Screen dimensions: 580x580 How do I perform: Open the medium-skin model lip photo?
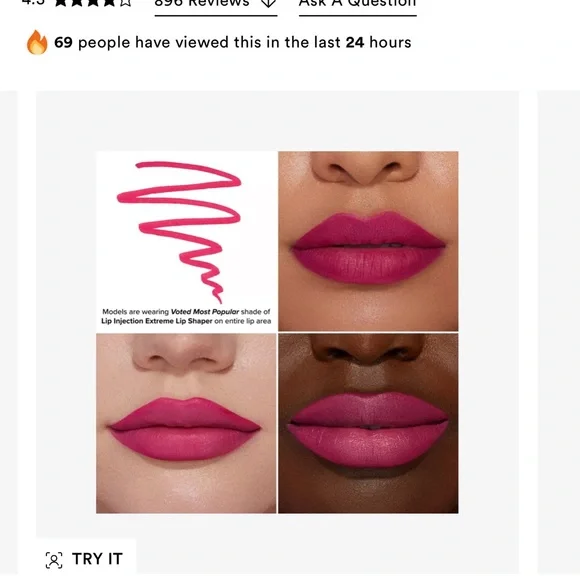(368, 241)
